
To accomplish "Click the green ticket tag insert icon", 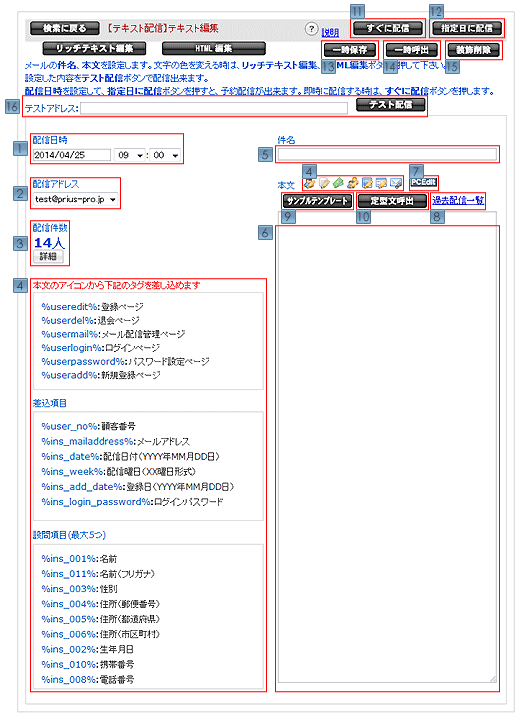I will click(x=338, y=184).
